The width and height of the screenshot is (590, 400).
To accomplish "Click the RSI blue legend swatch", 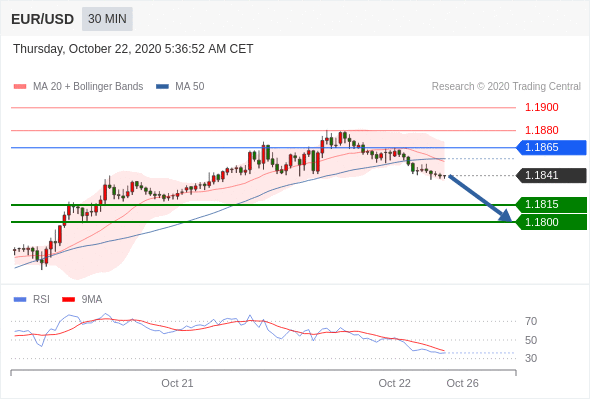I will coord(20,300).
